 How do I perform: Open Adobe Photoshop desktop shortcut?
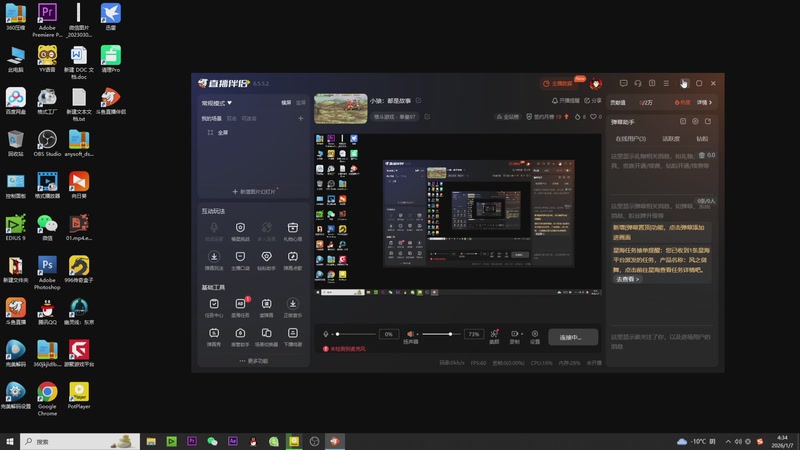click(47, 272)
